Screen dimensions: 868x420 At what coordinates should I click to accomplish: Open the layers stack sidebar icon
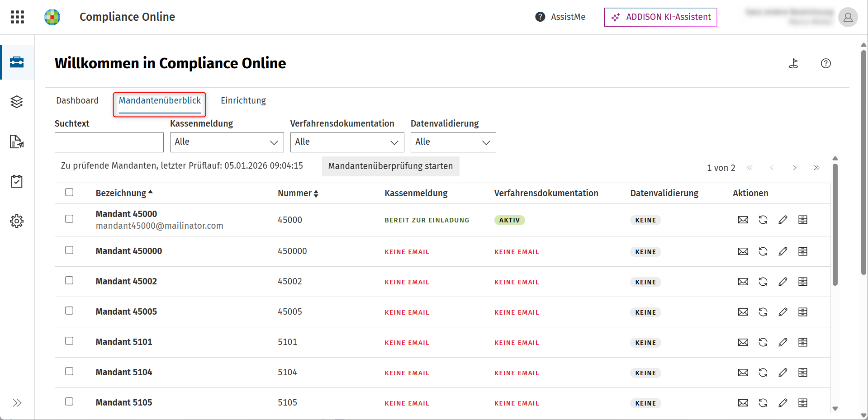click(x=17, y=102)
